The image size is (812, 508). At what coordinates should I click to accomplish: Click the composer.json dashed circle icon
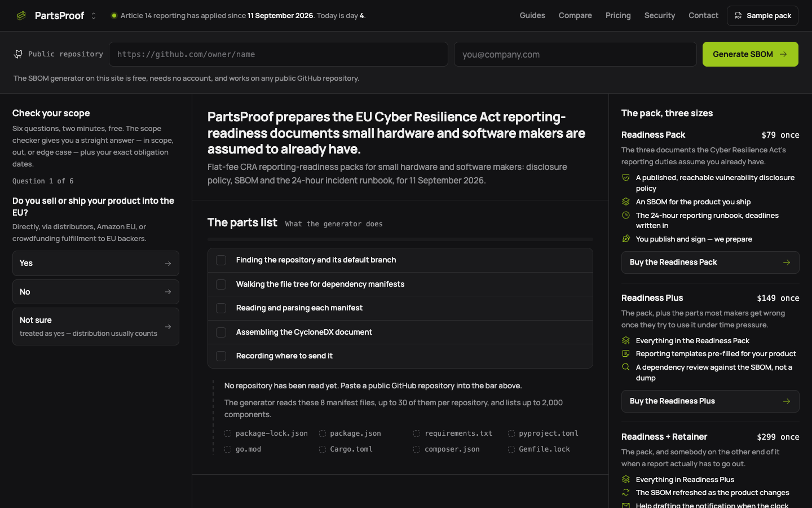coord(417,449)
